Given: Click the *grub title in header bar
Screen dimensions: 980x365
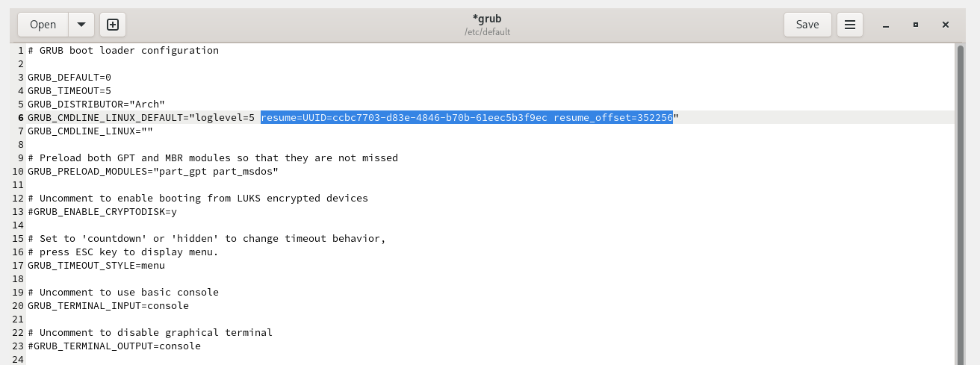Looking at the screenshot, I should point(486,19).
